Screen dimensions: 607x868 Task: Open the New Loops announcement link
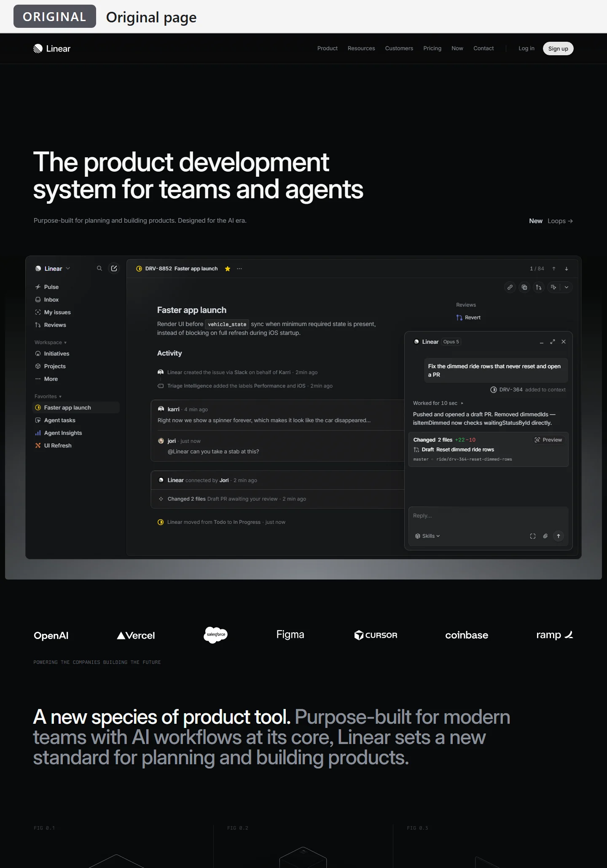coord(551,221)
